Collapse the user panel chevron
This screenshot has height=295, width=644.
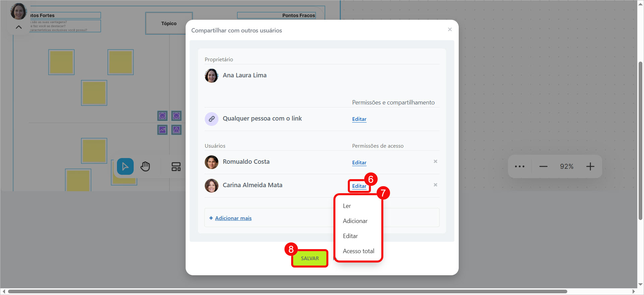[19, 27]
